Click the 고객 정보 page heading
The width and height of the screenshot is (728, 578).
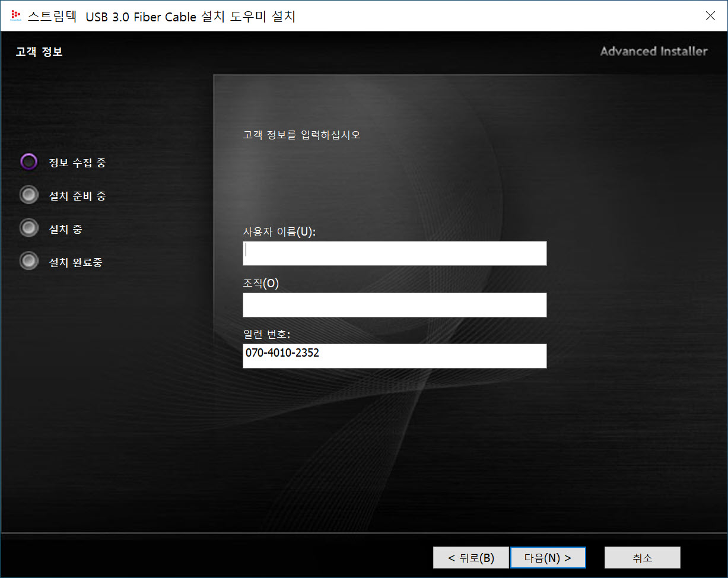pos(39,52)
